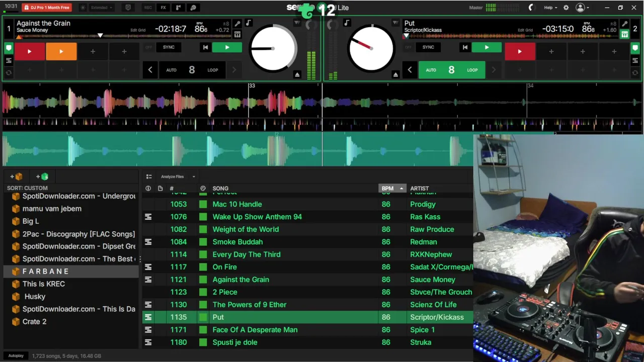Screen dimensions: 644x362
Task: Click Analyze Files button
Action: pyautogui.click(x=172, y=176)
